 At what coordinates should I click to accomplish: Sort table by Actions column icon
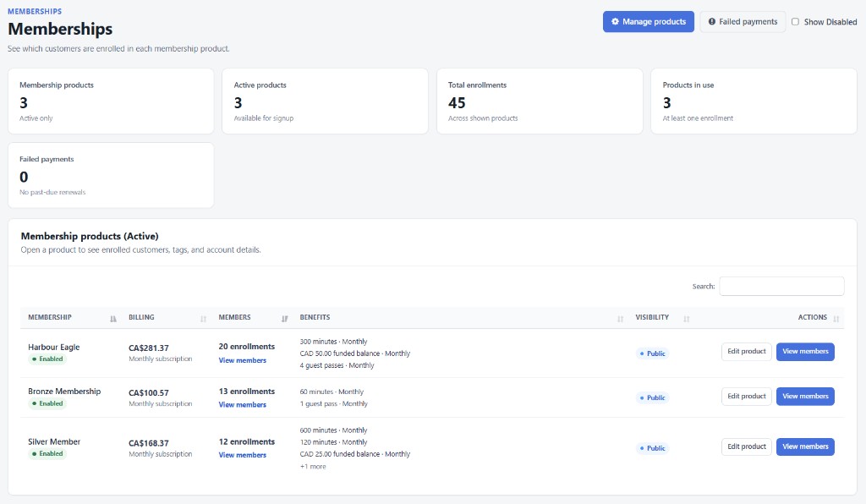pyautogui.click(x=836, y=319)
